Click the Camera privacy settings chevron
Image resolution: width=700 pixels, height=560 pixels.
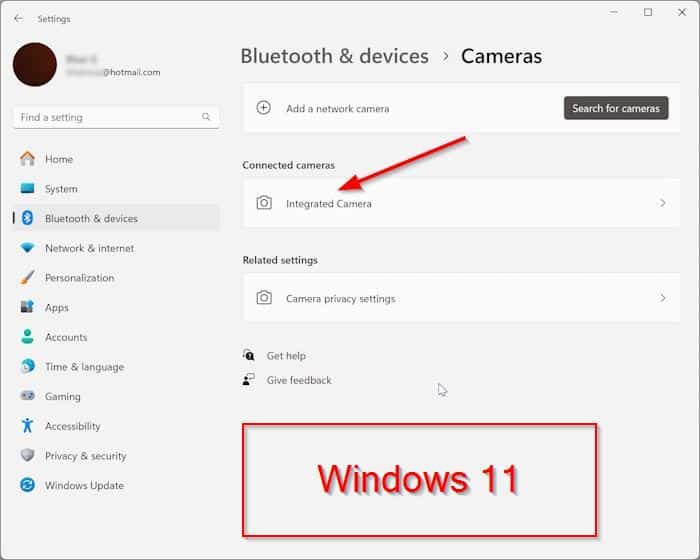point(662,298)
